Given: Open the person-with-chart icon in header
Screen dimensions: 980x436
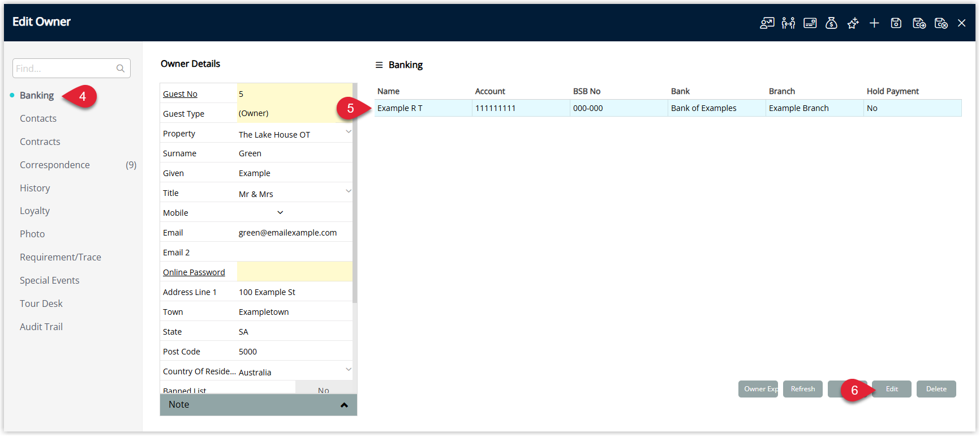Looking at the screenshot, I should click(x=767, y=23).
